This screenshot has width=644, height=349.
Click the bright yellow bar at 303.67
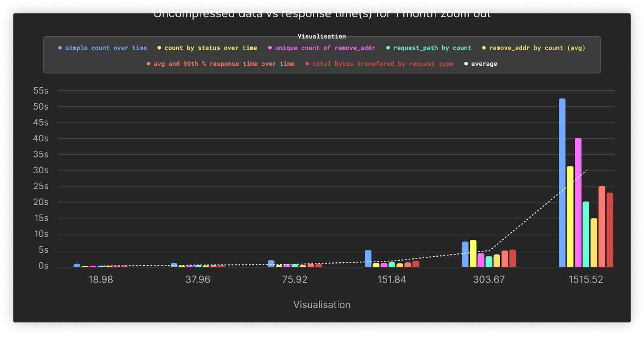coord(473,253)
